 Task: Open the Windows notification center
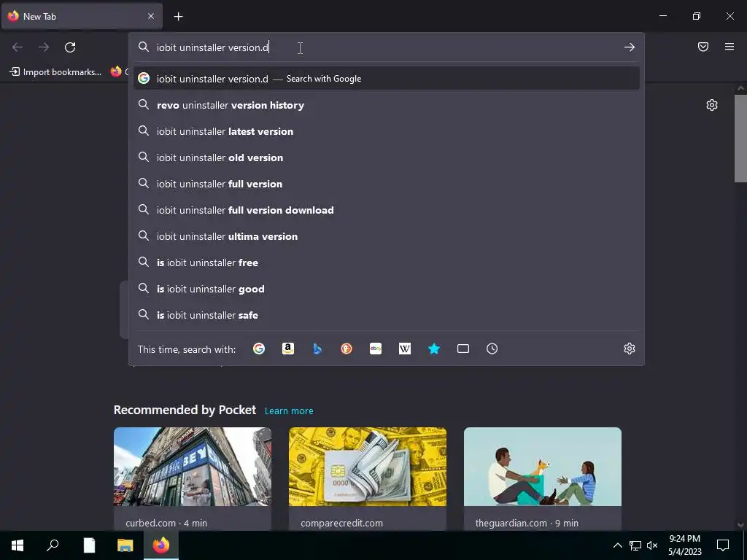pos(723,545)
